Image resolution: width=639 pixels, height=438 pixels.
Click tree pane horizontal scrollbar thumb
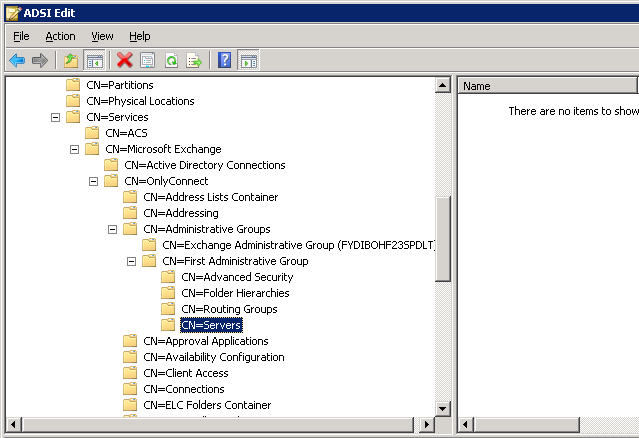(x=218, y=425)
